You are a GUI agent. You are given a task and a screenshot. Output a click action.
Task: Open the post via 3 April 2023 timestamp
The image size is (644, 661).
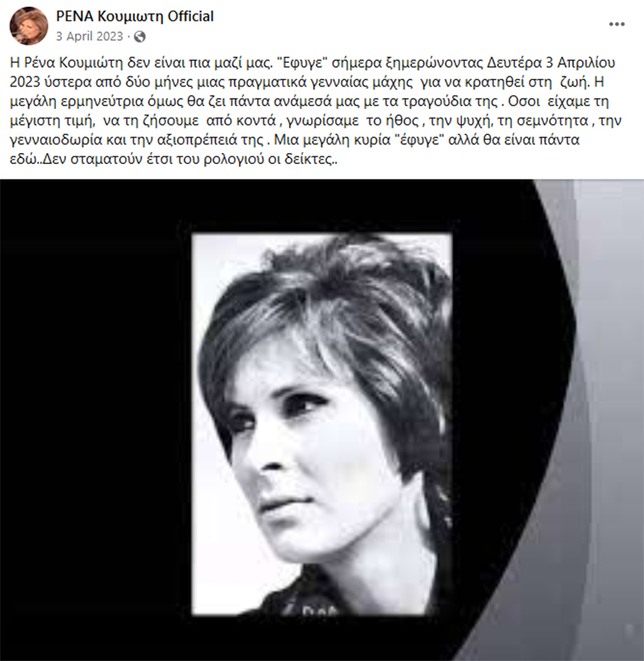90,36
